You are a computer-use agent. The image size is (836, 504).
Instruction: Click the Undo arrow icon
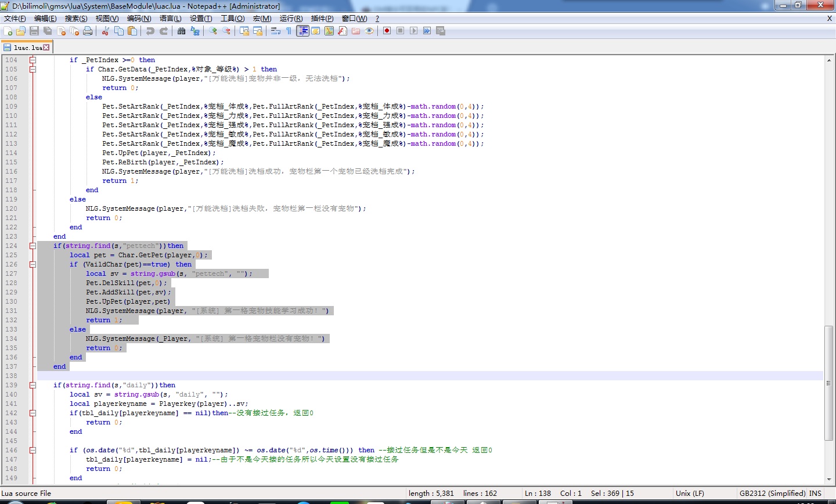(x=150, y=31)
